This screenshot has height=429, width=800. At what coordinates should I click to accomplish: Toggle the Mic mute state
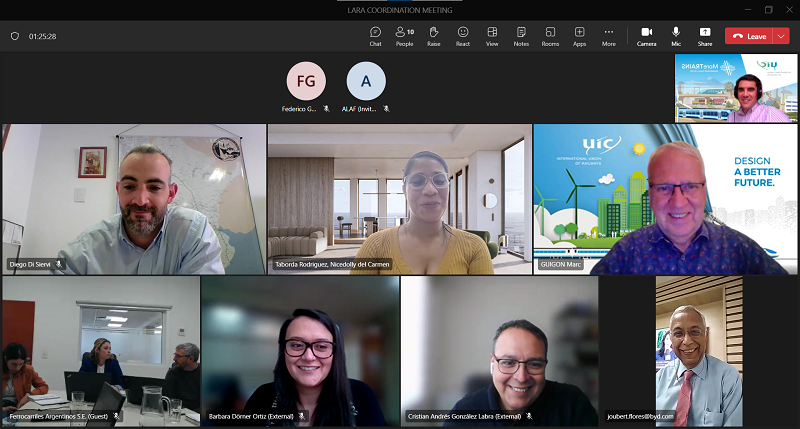click(x=676, y=35)
